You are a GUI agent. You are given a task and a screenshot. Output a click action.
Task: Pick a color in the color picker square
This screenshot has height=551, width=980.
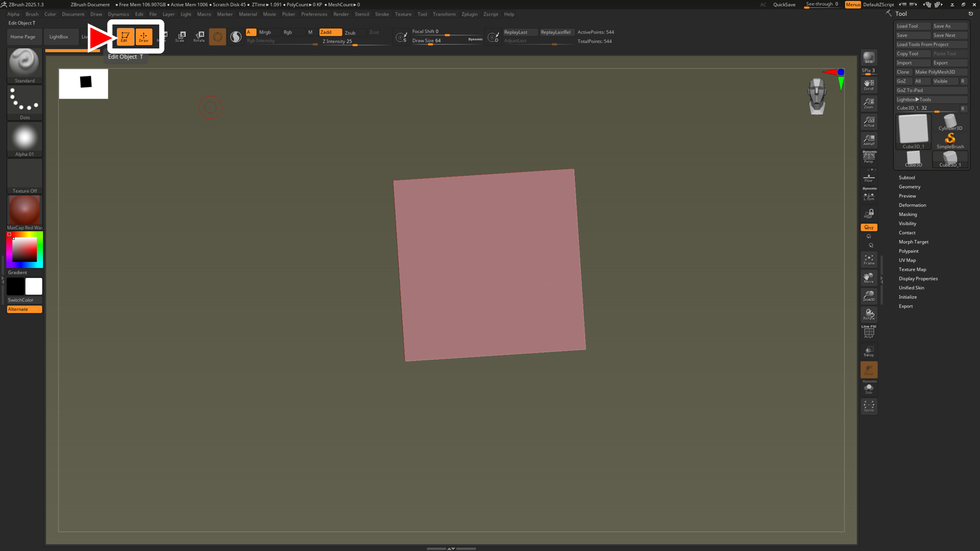(24, 249)
